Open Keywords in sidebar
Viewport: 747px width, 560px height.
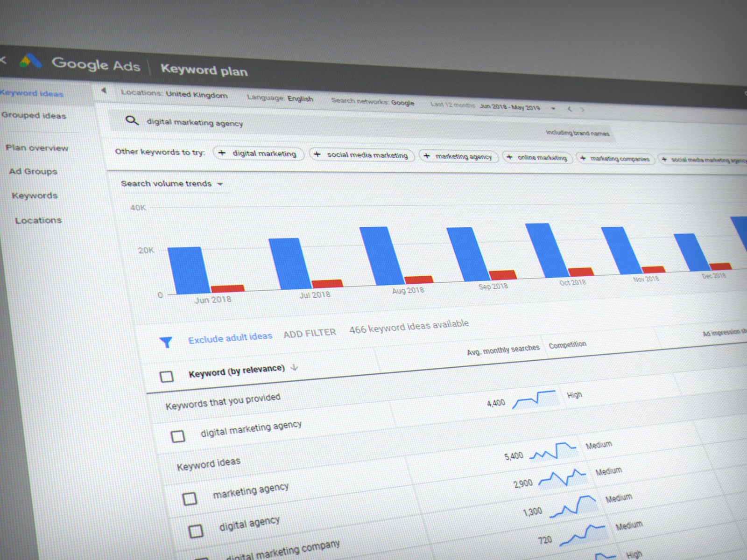pyautogui.click(x=35, y=196)
